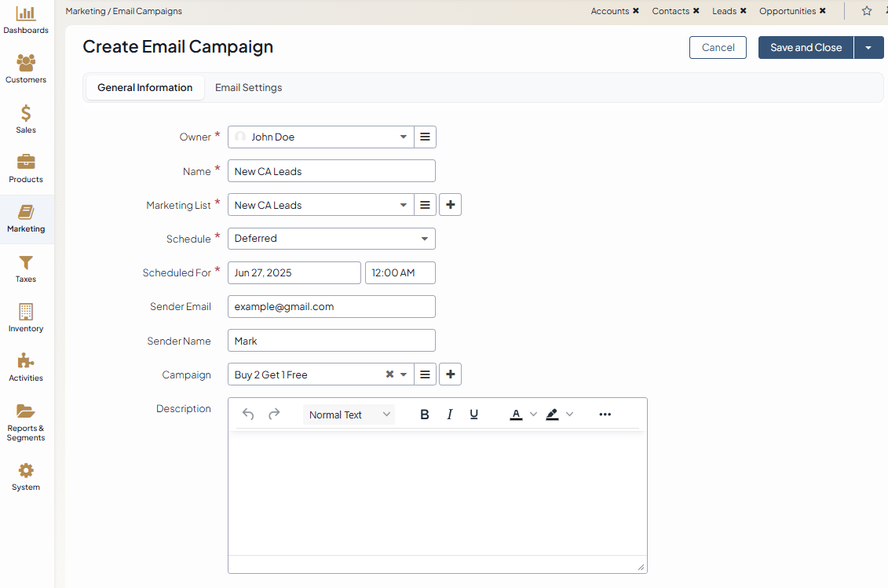Viewport: 888px width, 588px height.
Task: Open the text highlight color picker
Action: click(x=553, y=415)
